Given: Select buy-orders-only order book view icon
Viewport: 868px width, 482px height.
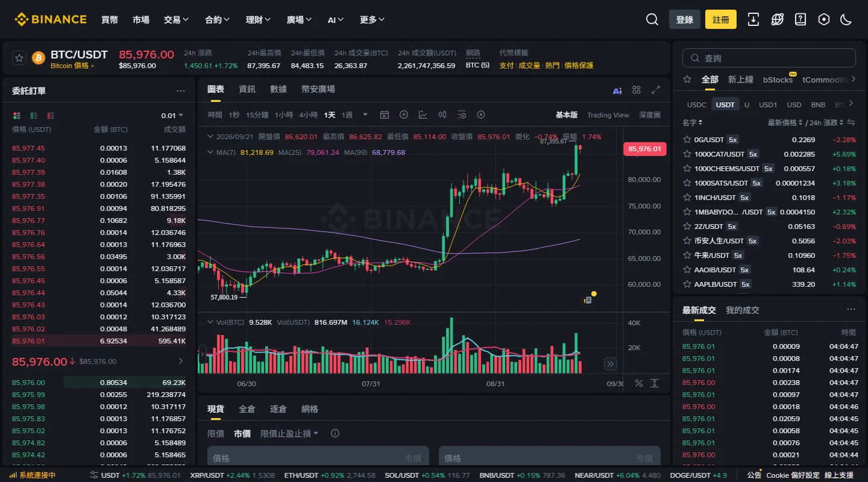Looking at the screenshot, I should [34, 115].
